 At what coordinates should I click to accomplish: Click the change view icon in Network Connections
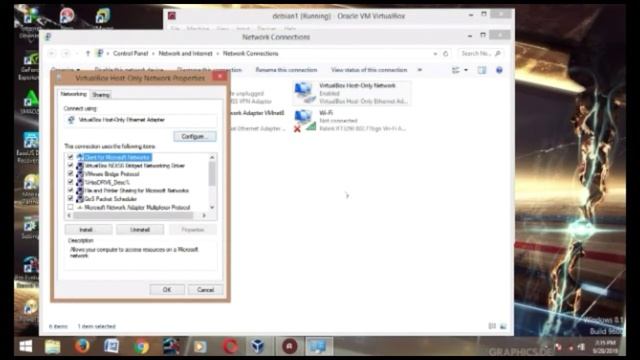click(x=456, y=70)
